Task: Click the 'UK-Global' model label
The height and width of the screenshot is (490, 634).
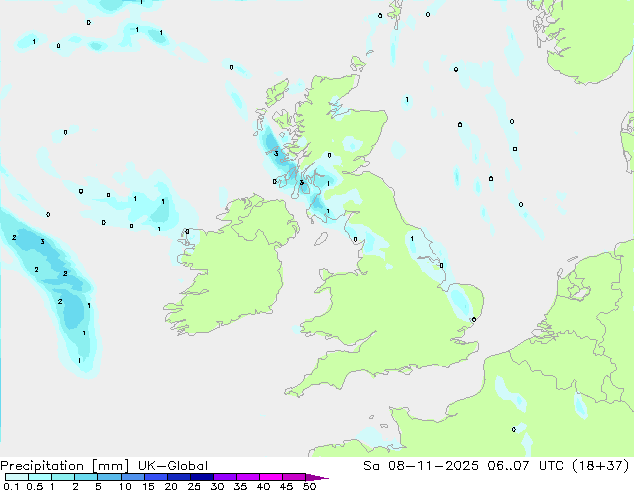Action: 173,466
